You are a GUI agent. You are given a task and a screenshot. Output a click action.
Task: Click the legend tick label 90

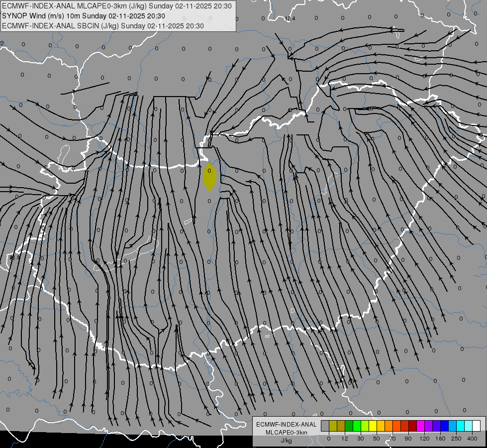click(x=408, y=439)
